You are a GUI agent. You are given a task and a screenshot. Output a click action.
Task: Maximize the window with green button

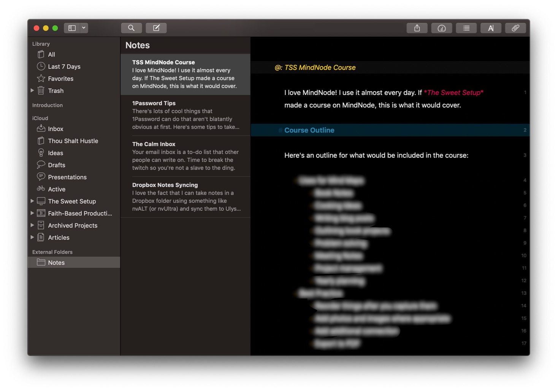pyautogui.click(x=55, y=28)
